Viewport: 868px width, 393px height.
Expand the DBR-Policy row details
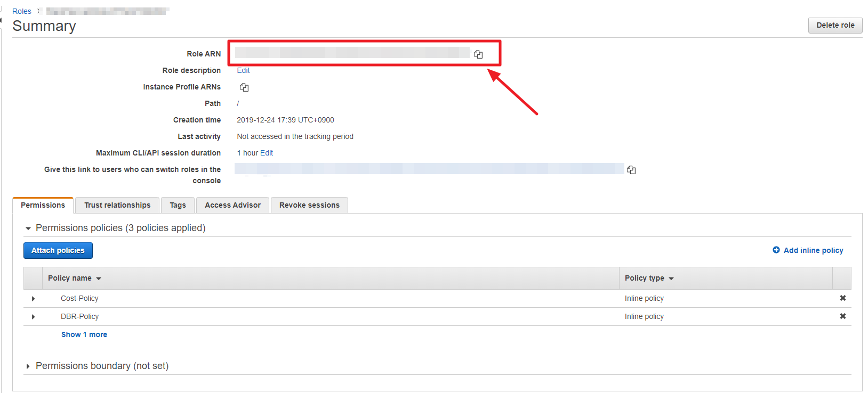pyautogui.click(x=34, y=317)
